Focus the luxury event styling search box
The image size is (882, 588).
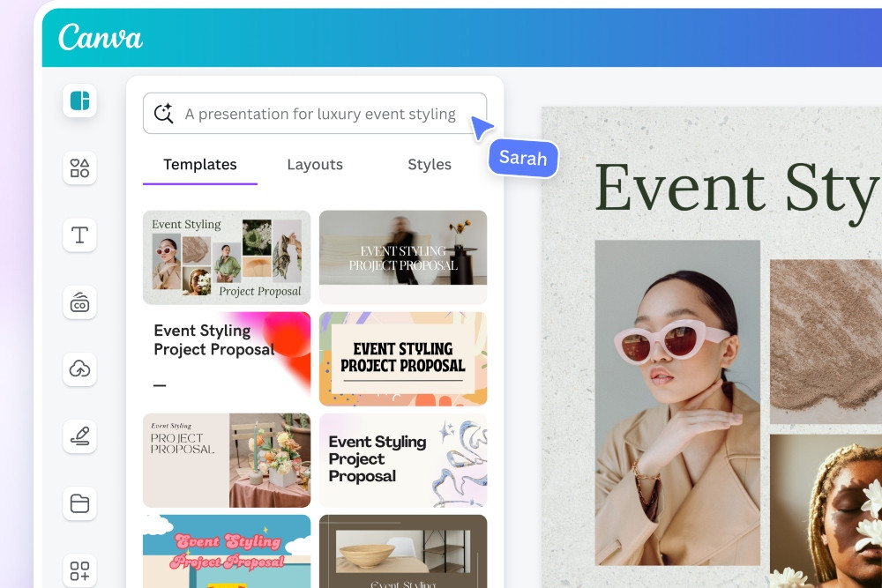tap(319, 114)
